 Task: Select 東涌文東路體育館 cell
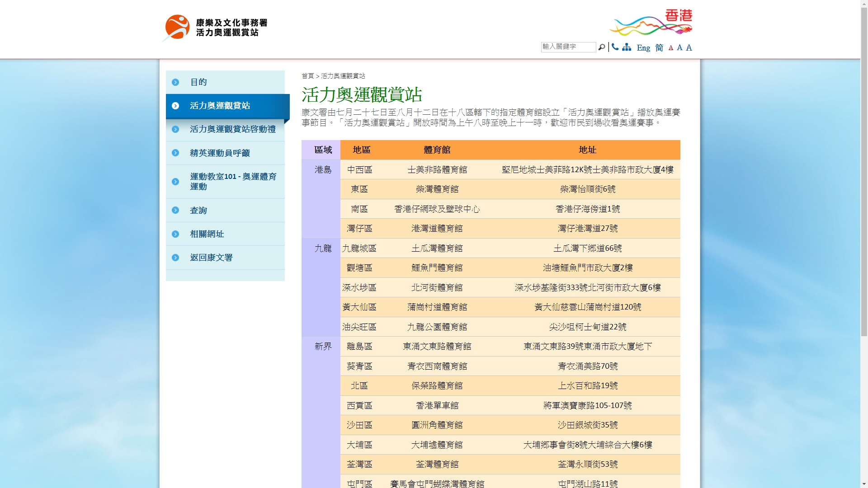pos(437,347)
